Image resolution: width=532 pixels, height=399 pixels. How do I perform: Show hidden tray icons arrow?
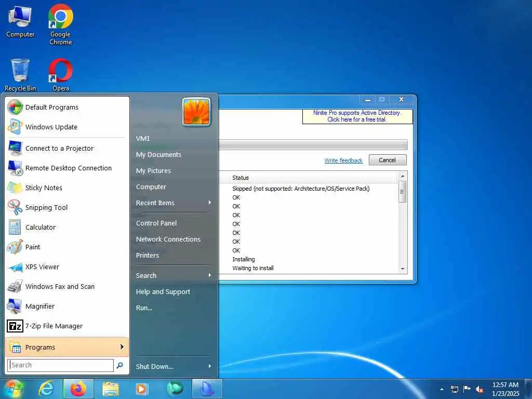click(x=442, y=389)
